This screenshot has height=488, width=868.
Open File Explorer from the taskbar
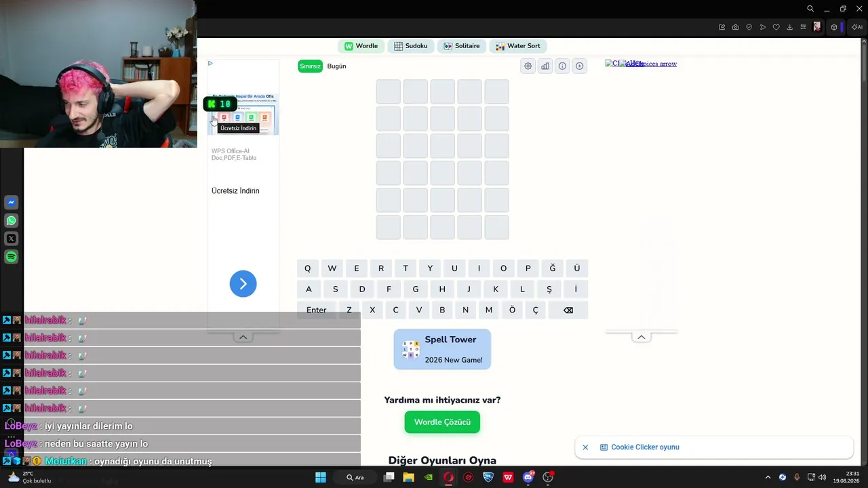(x=408, y=477)
